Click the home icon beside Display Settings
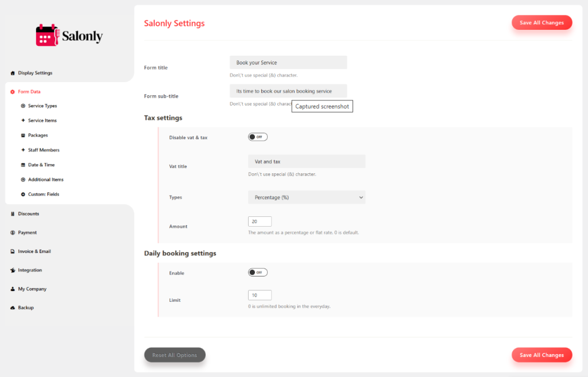Image resolution: width=588 pixels, height=377 pixels. tap(13, 73)
